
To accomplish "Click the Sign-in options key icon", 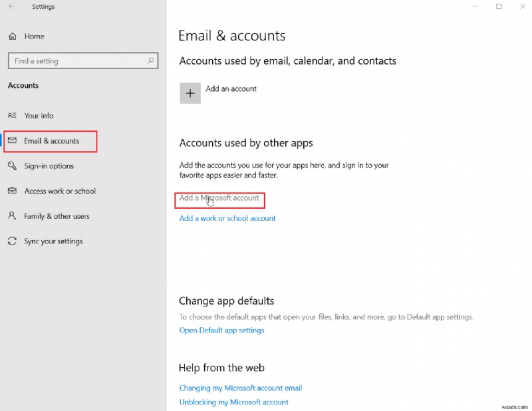I will pos(12,166).
